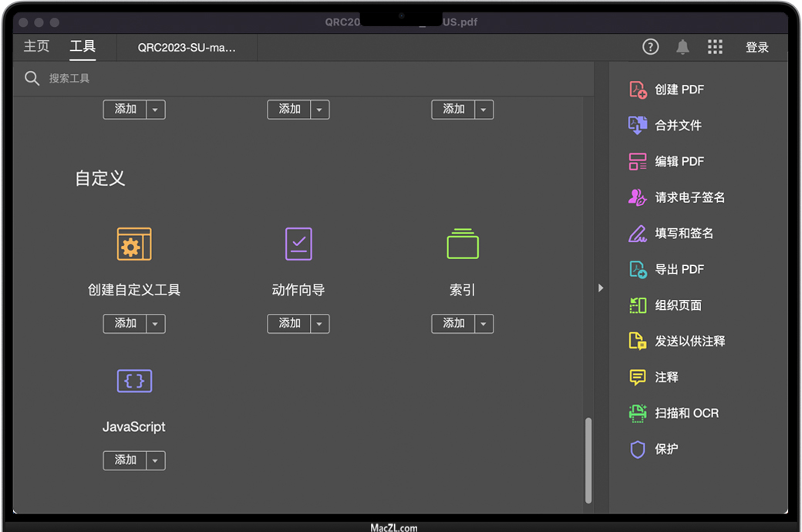Switch to the 主页 tab
Viewport: 802px width, 532px height.
click(x=36, y=47)
